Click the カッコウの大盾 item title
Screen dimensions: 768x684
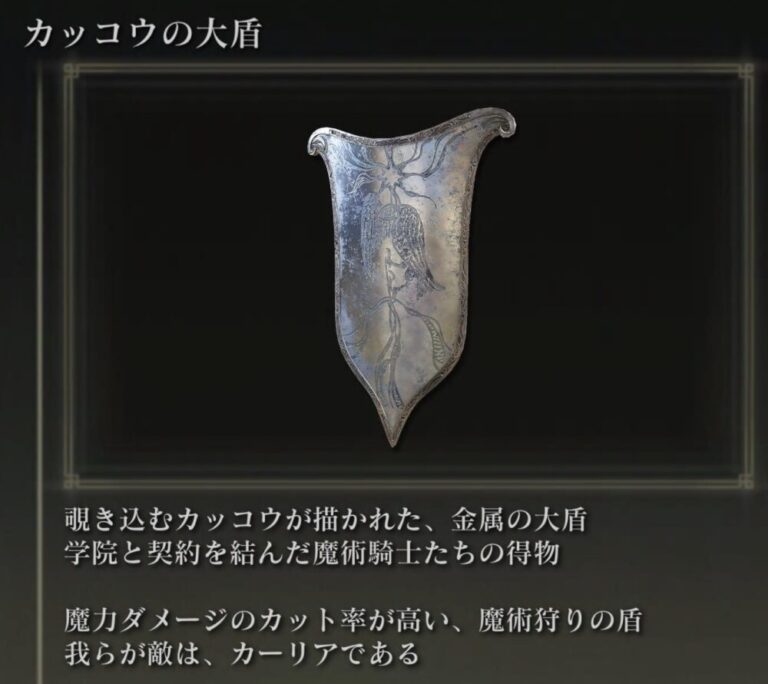(x=142, y=35)
